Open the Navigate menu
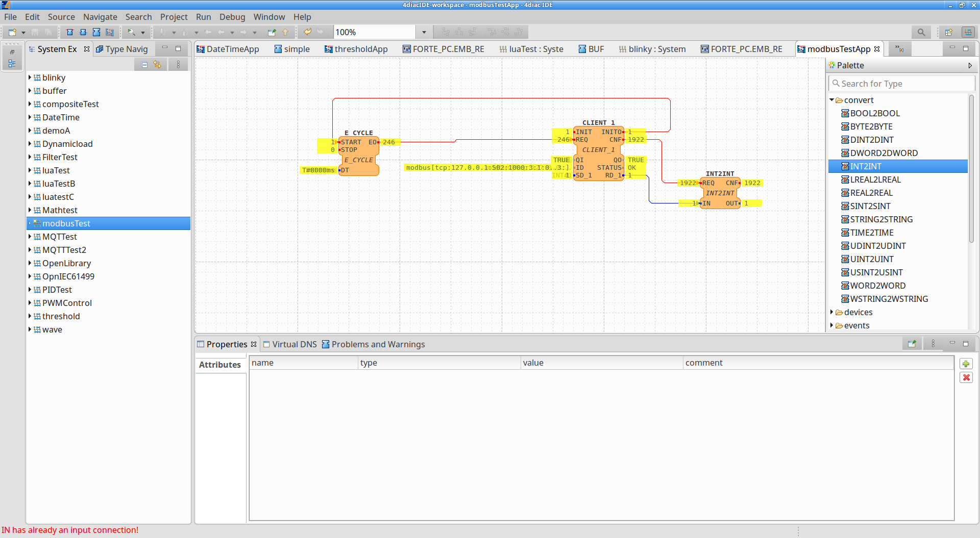 click(x=100, y=17)
